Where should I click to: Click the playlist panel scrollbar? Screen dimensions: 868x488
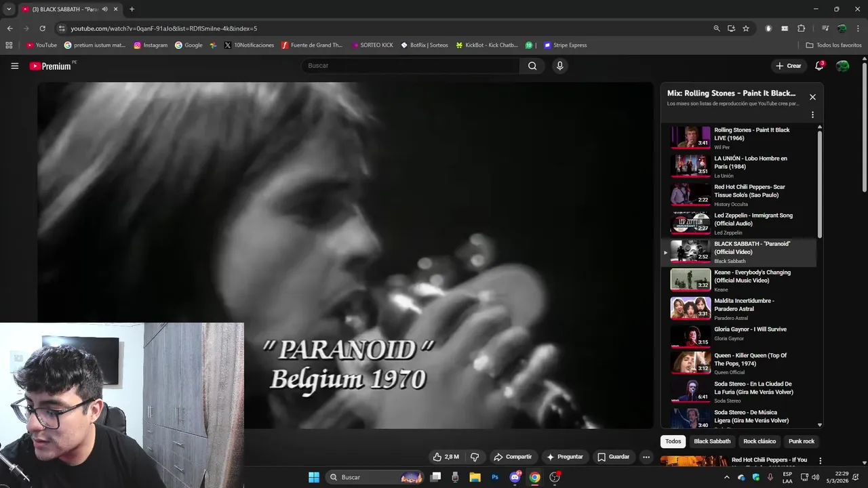pyautogui.click(x=820, y=184)
